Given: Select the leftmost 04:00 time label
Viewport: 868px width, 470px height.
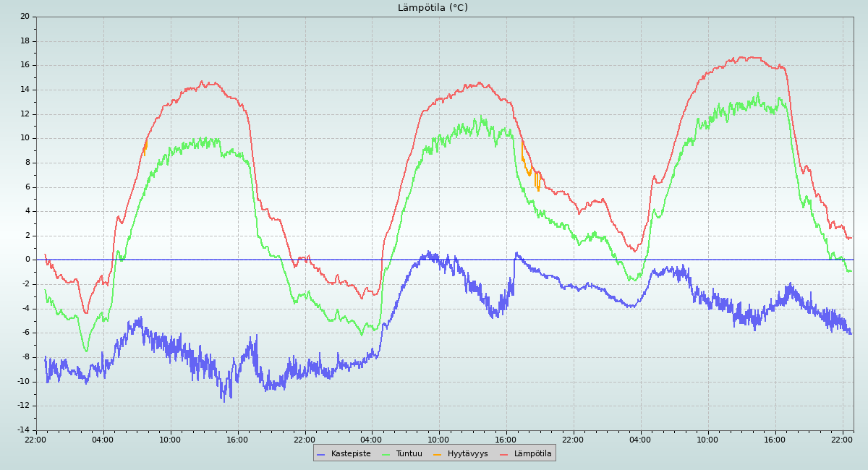Looking at the screenshot, I should pos(103,440).
